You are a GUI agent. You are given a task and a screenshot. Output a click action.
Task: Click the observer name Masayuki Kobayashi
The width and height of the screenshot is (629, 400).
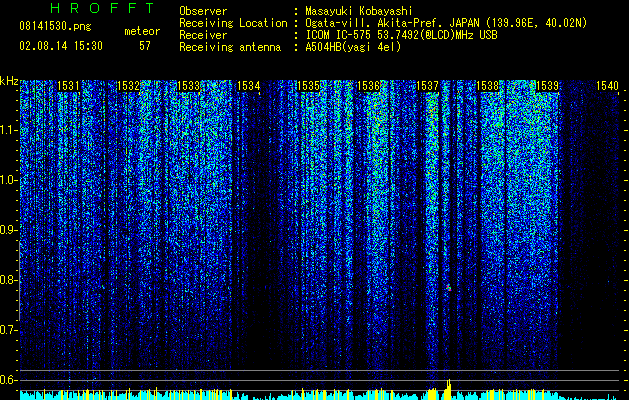[359, 12]
